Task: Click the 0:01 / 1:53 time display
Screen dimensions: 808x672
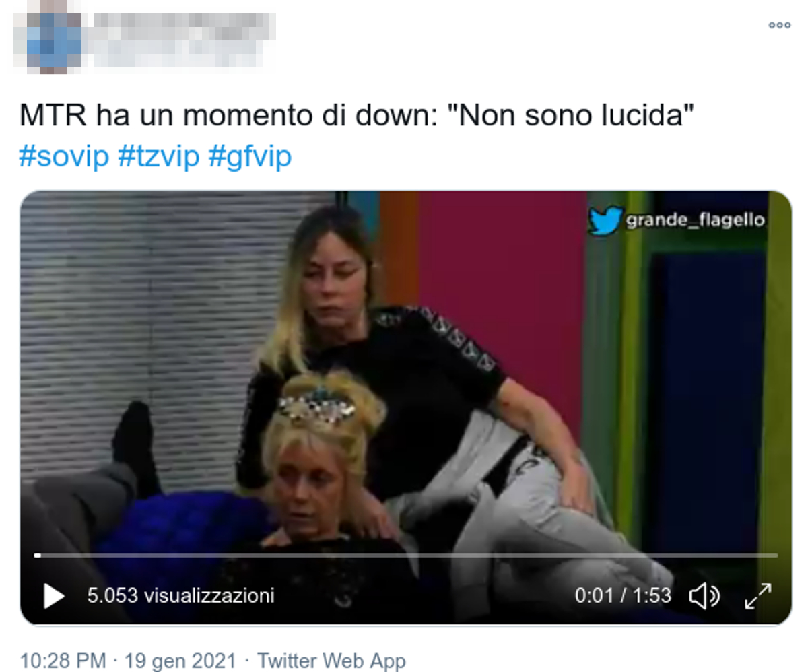Action: coord(623,595)
